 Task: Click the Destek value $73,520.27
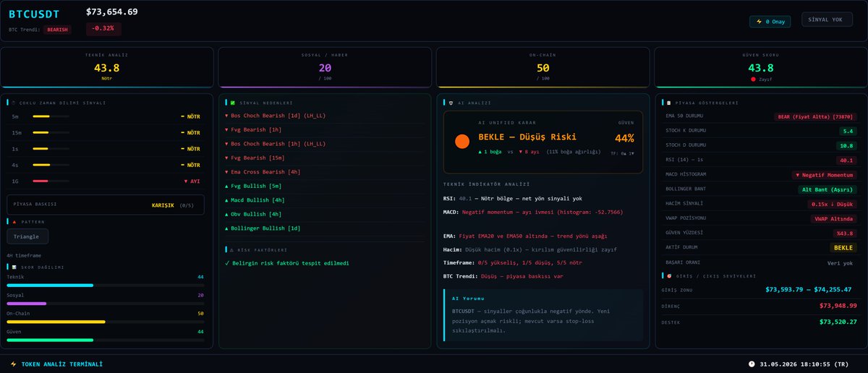point(838,322)
